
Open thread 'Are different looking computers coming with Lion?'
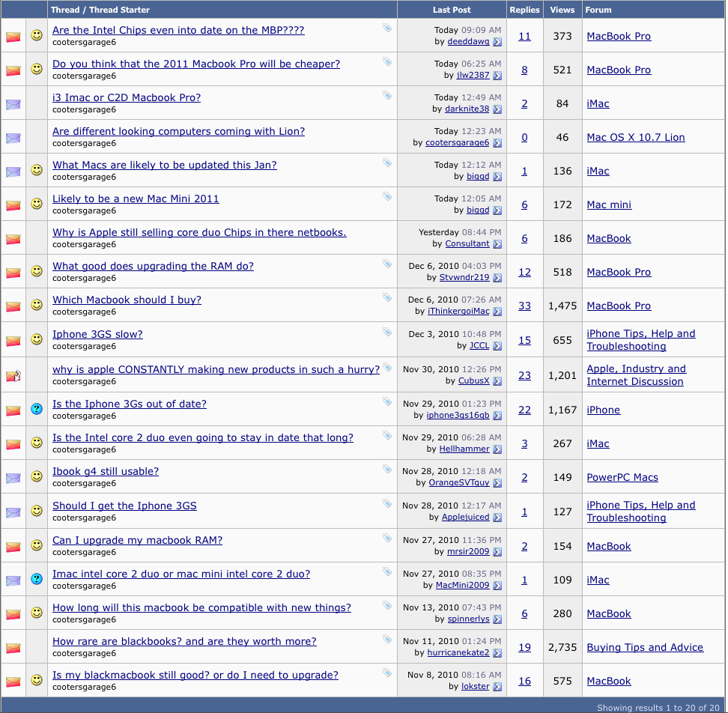(178, 131)
